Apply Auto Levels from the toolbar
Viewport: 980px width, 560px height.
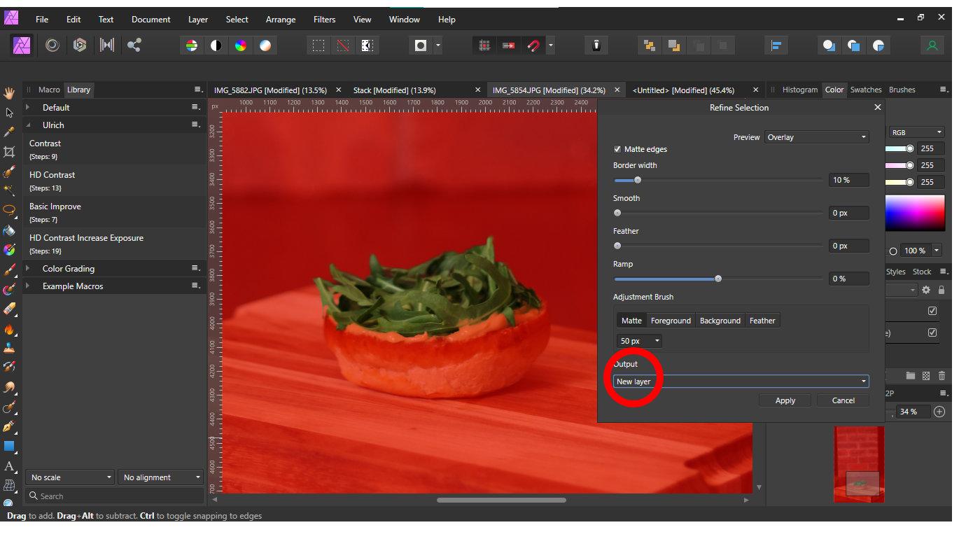point(191,45)
